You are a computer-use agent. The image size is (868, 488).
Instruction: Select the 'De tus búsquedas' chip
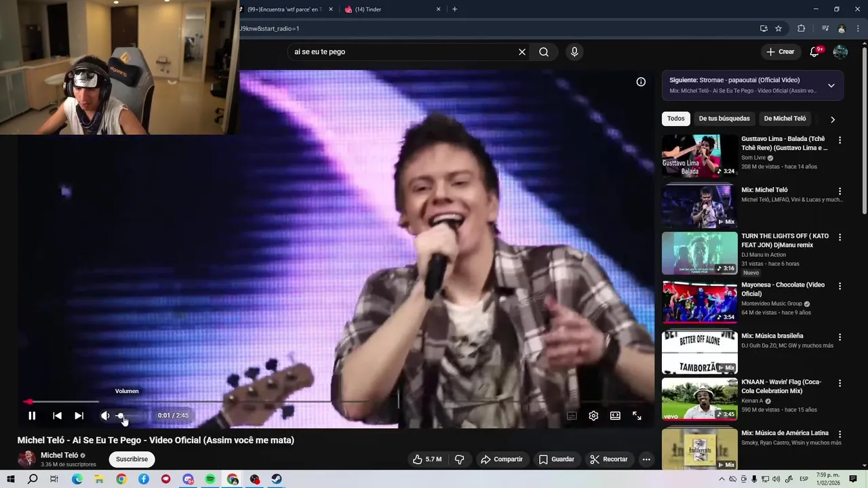(x=724, y=119)
